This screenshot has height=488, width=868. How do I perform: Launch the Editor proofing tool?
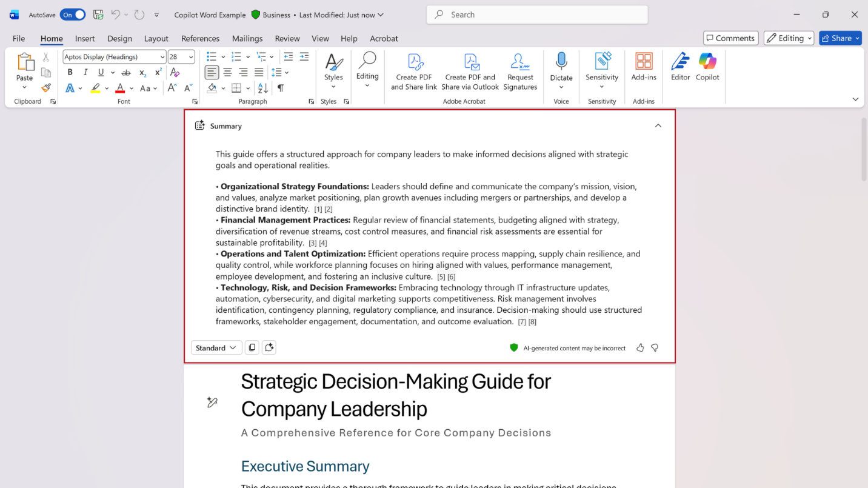[680, 67]
